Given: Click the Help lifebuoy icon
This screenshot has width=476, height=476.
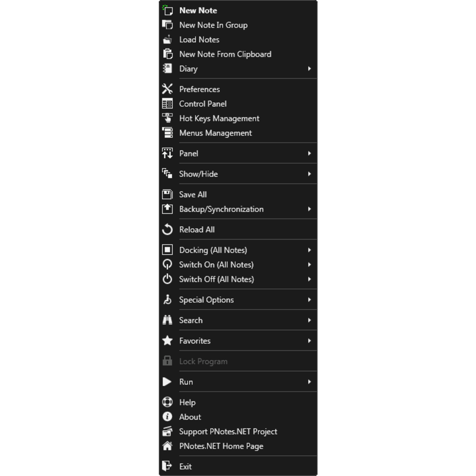Looking at the screenshot, I should [168, 402].
